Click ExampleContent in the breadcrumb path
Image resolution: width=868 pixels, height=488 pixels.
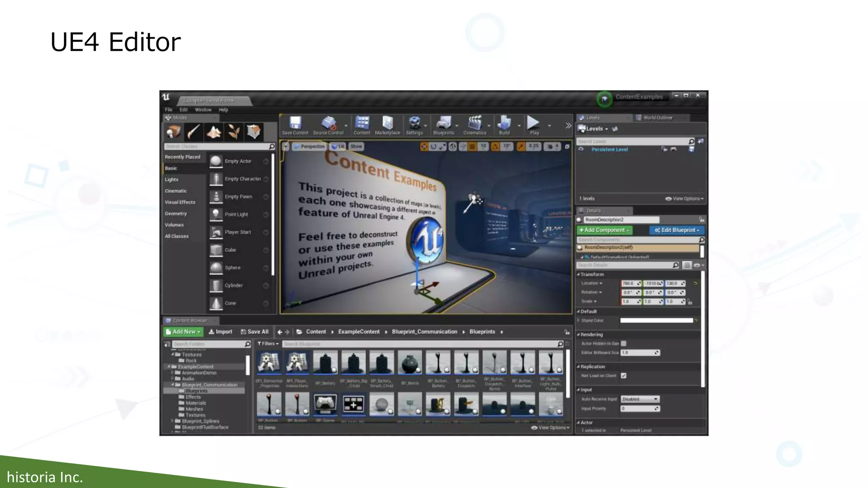(359, 332)
